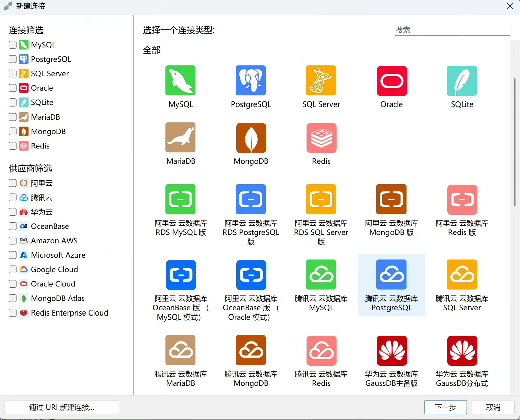Select the Redis connection icon
520x420 pixels.
click(322, 138)
